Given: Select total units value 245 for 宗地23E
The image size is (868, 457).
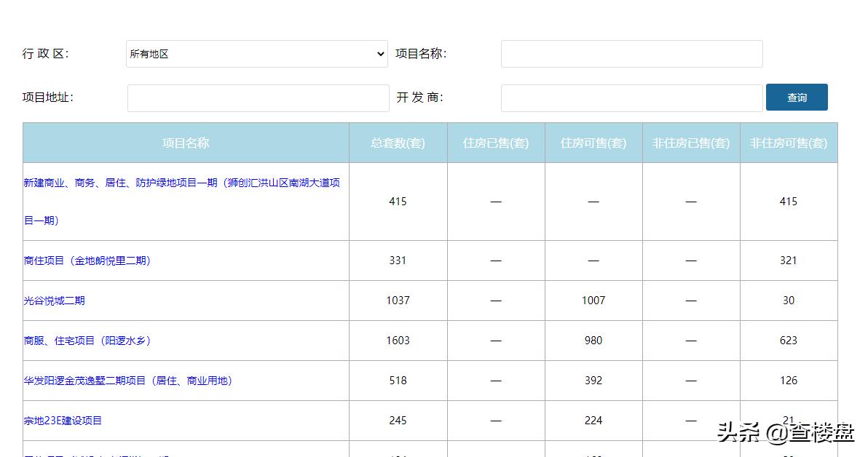Looking at the screenshot, I should (398, 421).
